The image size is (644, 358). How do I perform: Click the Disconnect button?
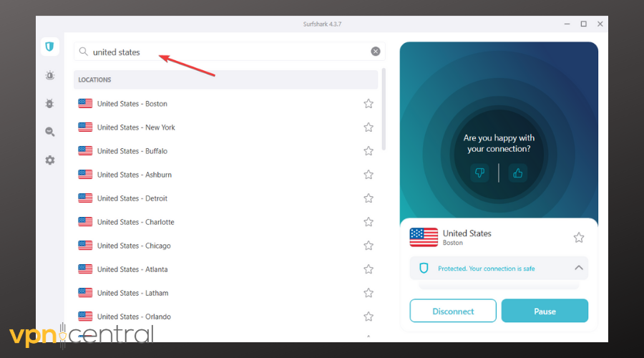pos(453,311)
